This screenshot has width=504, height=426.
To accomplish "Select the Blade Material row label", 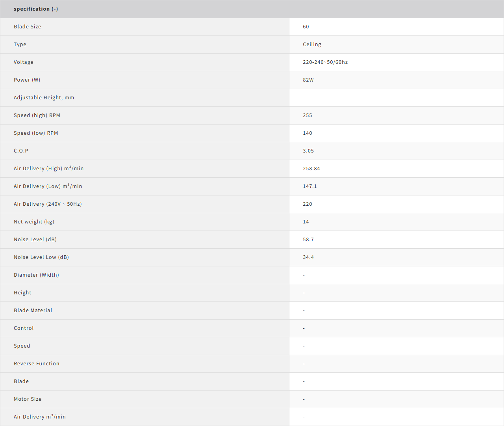I will click(x=33, y=311).
